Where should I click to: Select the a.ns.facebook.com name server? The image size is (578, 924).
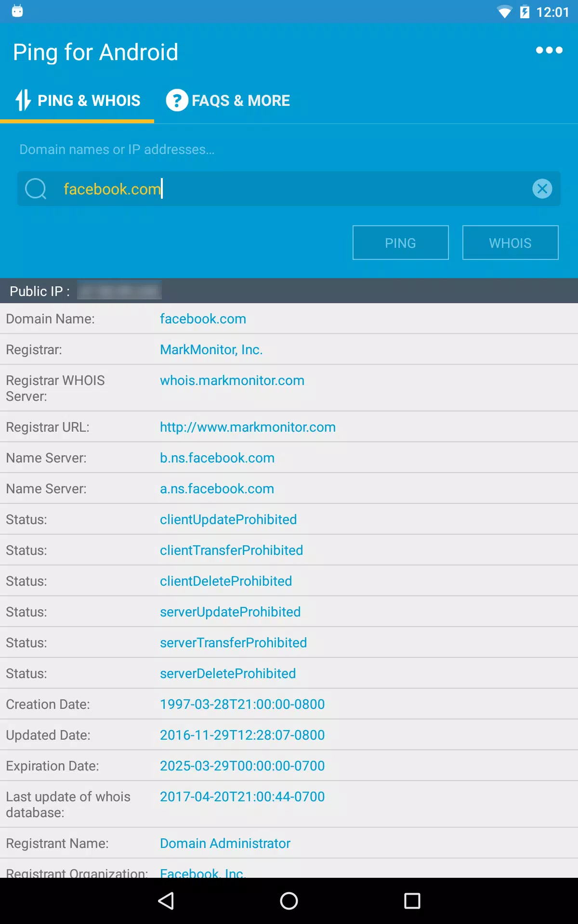[x=217, y=488]
